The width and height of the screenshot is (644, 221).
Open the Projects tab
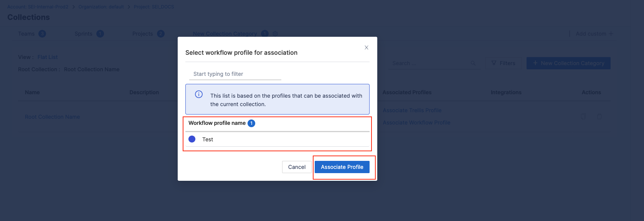pyautogui.click(x=143, y=34)
